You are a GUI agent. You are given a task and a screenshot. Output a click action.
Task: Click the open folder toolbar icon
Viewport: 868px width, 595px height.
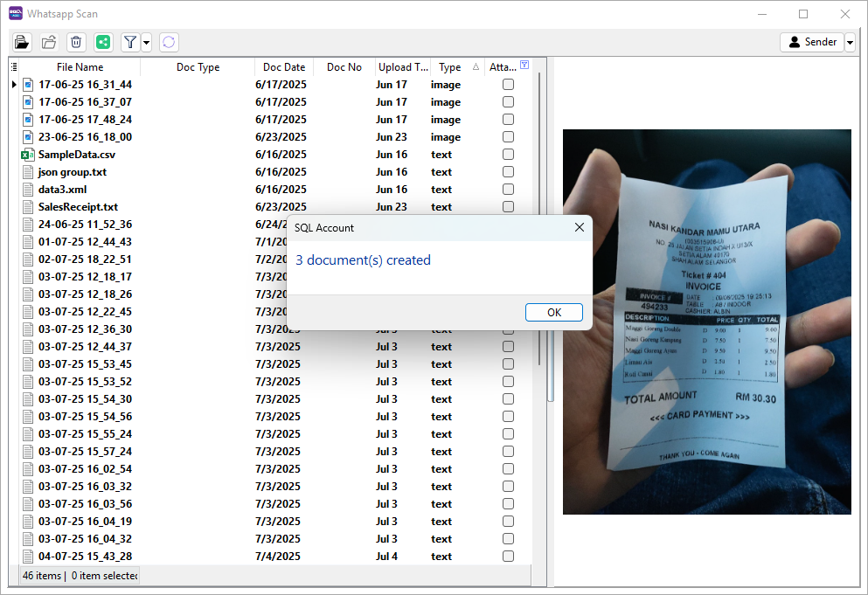pos(49,42)
